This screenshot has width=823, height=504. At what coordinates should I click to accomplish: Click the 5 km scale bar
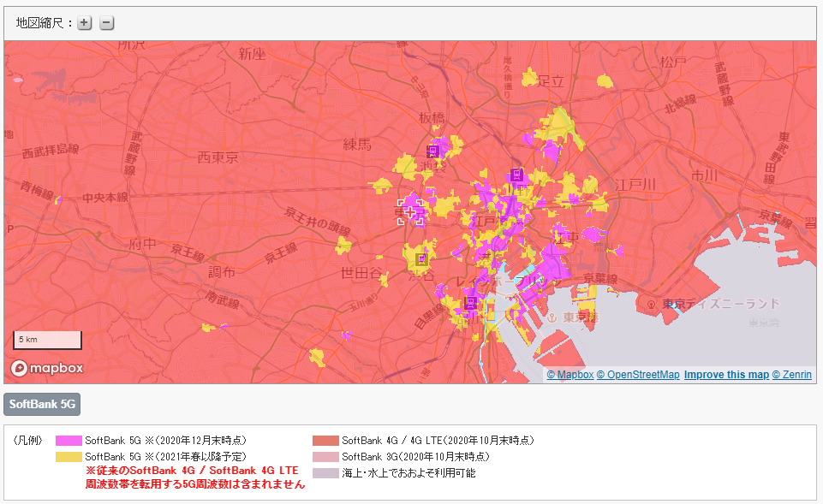(47, 340)
